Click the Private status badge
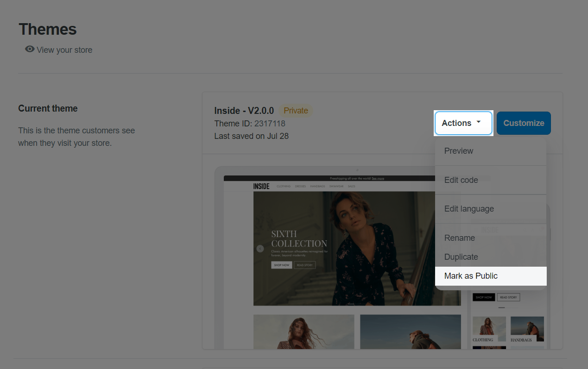588x369 pixels. [296, 111]
